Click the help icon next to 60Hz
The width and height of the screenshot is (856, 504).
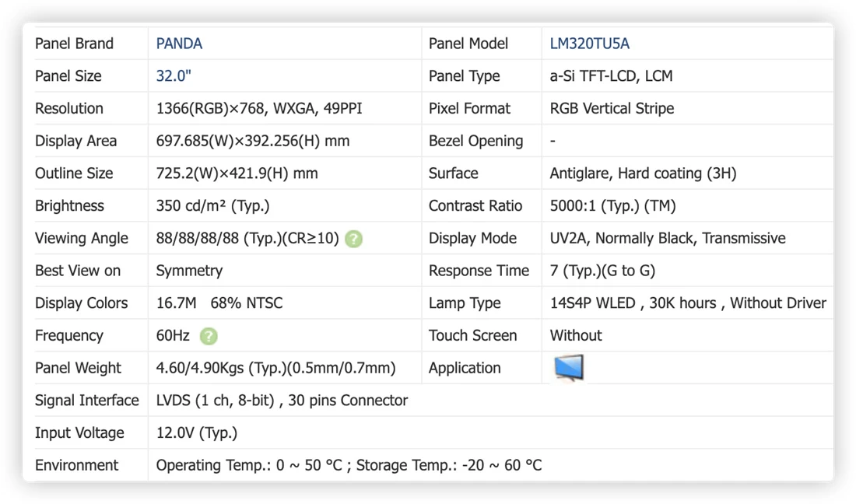pos(209,336)
